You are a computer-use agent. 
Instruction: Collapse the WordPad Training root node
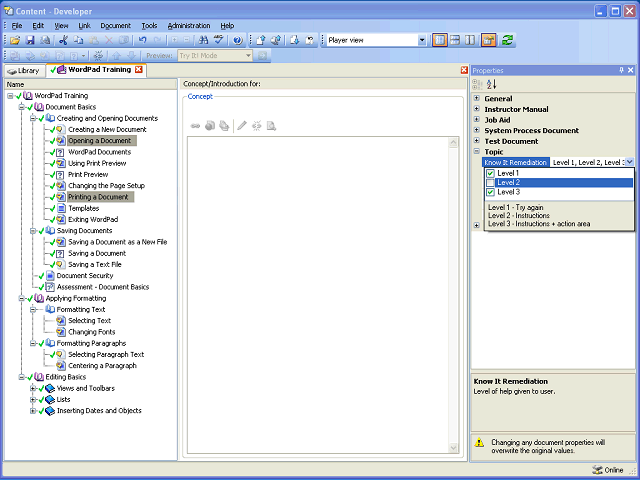10,96
